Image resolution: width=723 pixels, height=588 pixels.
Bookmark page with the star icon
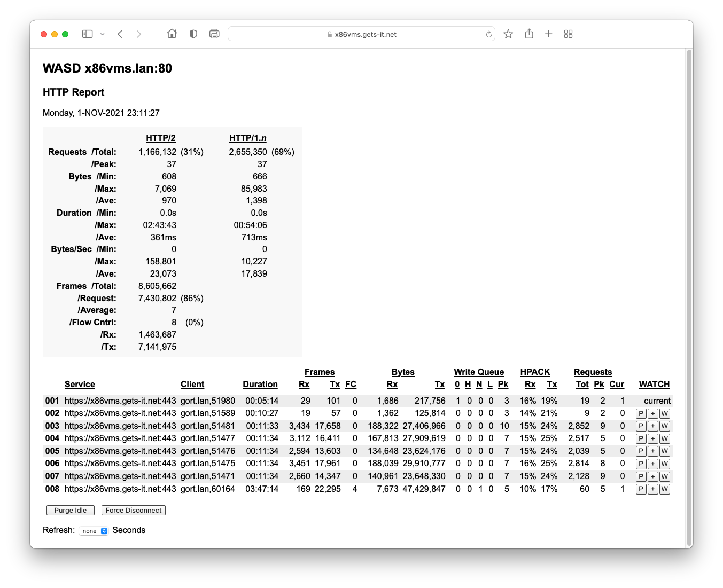pyautogui.click(x=508, y=34)
